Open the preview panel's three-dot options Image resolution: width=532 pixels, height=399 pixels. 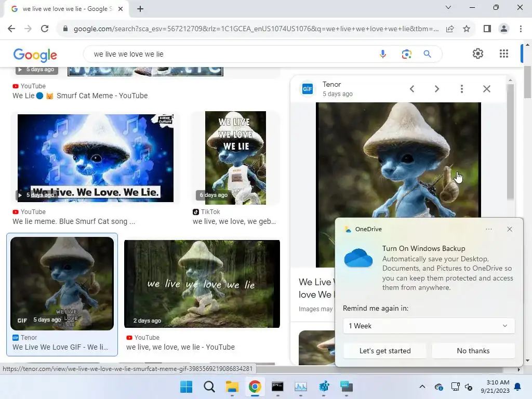point(462,89)
